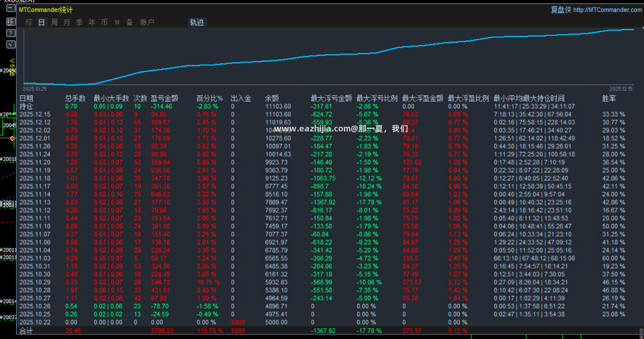Open the 账户 account tab
This screenshot has width=644, height=339.
click(147, 23)
